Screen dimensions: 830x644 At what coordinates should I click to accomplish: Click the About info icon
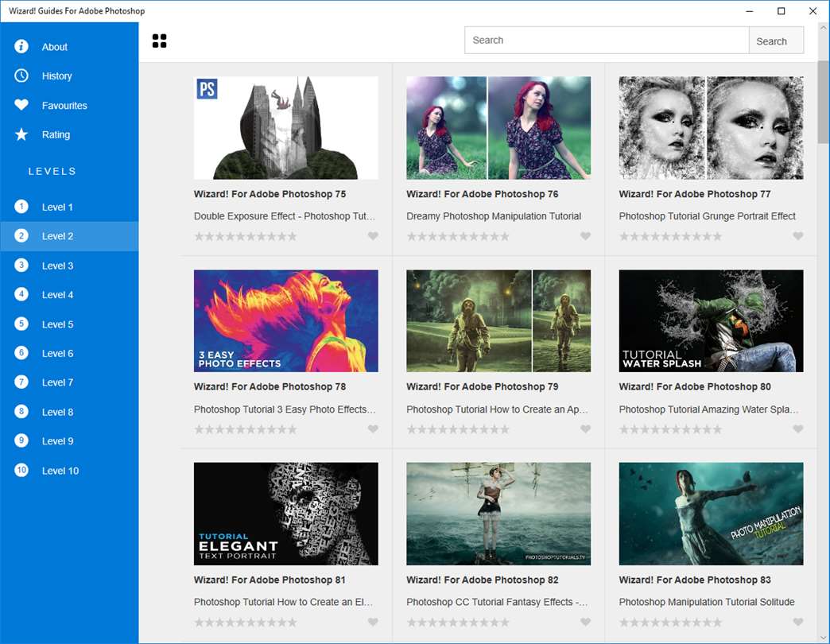(x=21, y=47)
